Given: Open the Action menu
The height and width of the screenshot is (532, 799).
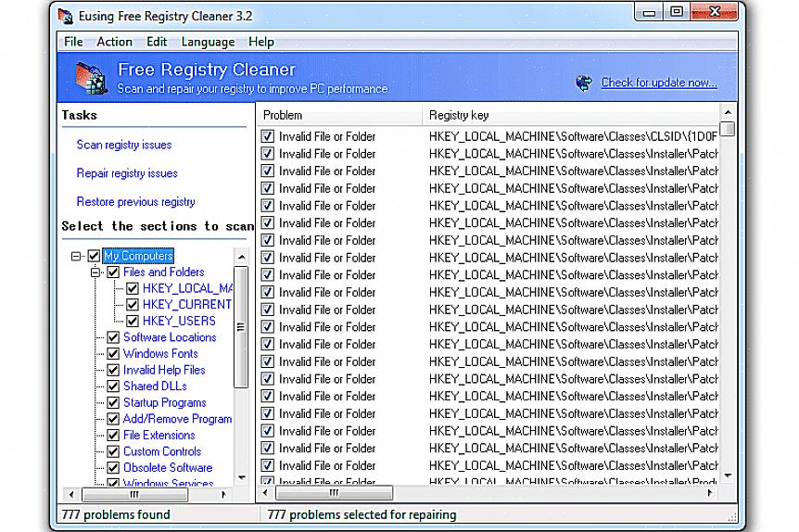Looking at the screenshot, I should pyautogui.click(x=115, y=42).
